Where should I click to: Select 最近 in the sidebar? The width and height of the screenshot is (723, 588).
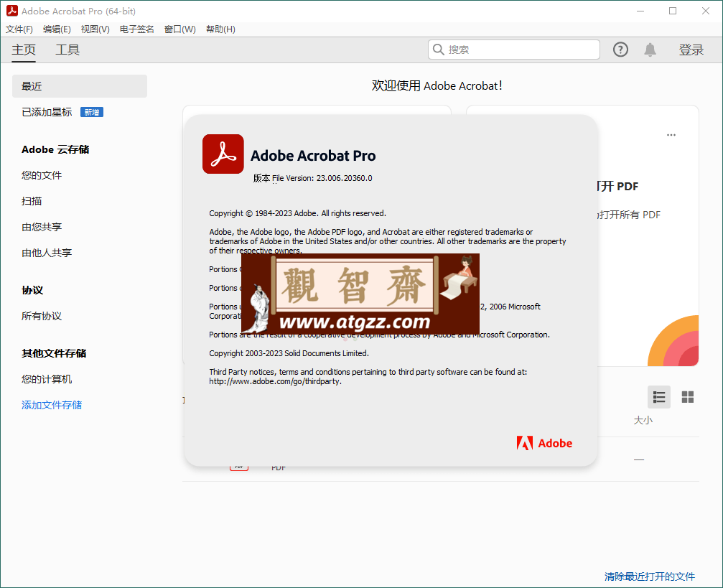(79, 86)
